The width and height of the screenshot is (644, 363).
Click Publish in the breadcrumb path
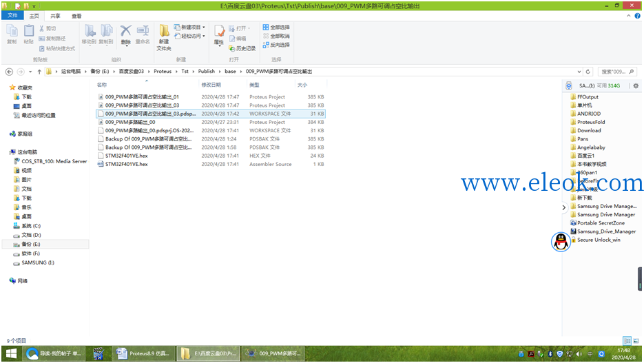pyautogui.click(x=207, y=72)
